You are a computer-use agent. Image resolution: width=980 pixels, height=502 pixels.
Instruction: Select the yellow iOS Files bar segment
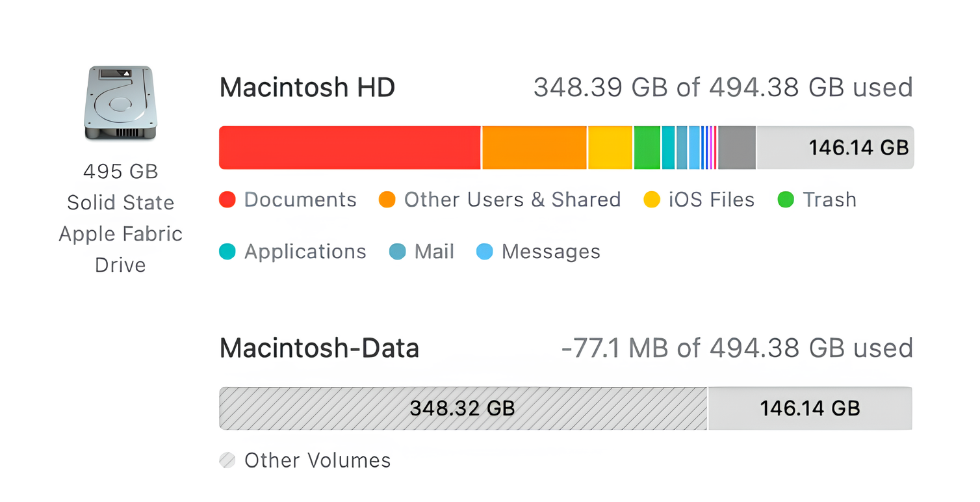610,148
